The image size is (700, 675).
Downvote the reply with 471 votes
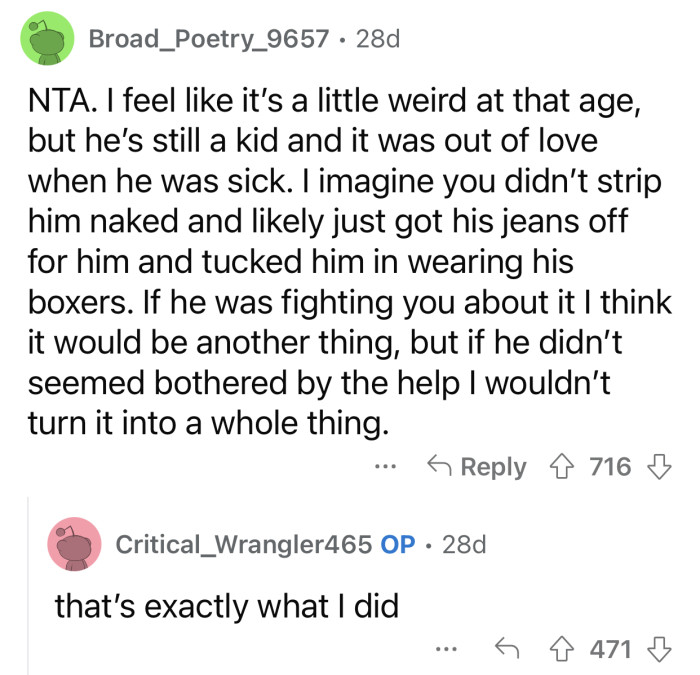(x=658, y=650)
